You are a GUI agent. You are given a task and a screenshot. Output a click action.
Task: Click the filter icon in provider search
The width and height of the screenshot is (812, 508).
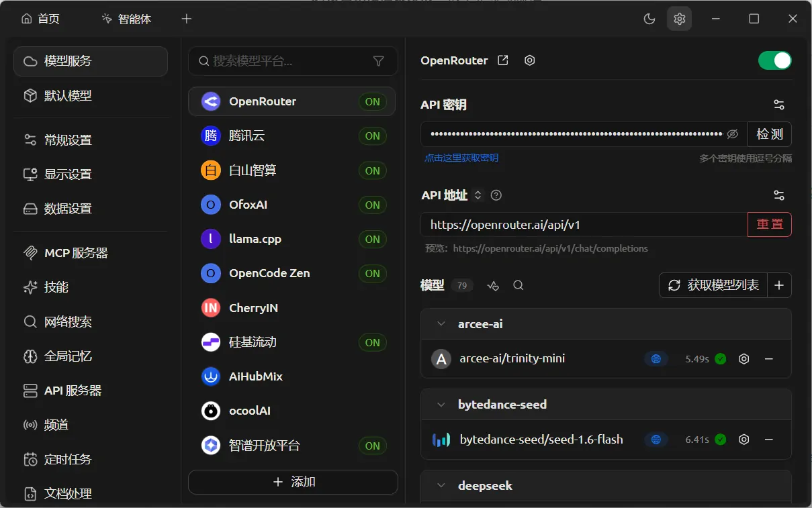(379, 61)
